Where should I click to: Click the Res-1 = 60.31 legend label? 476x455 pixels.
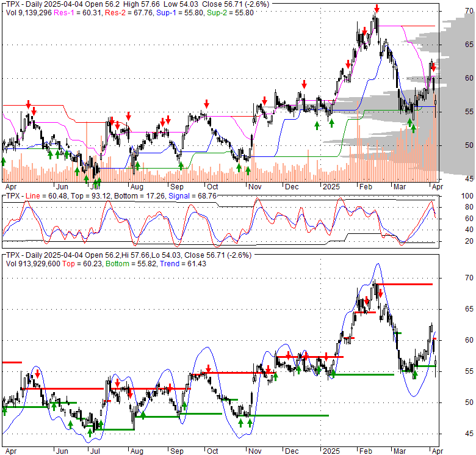tap(78, 13)
